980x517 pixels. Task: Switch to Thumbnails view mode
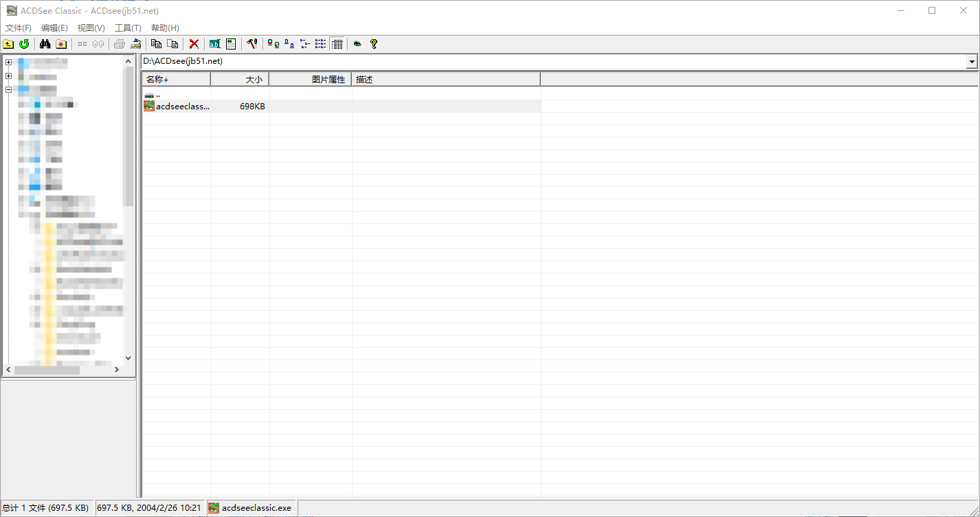[274, 44]
